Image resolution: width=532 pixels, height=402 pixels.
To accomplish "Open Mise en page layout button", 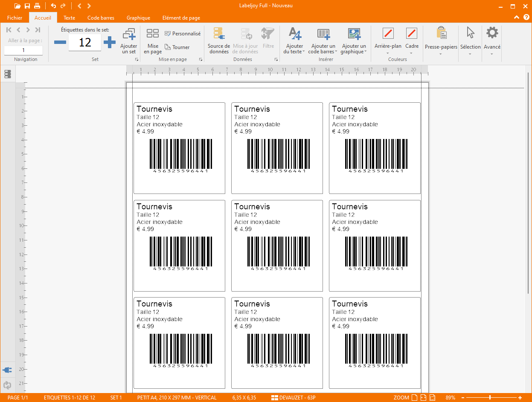I will [x=153, y=41].
